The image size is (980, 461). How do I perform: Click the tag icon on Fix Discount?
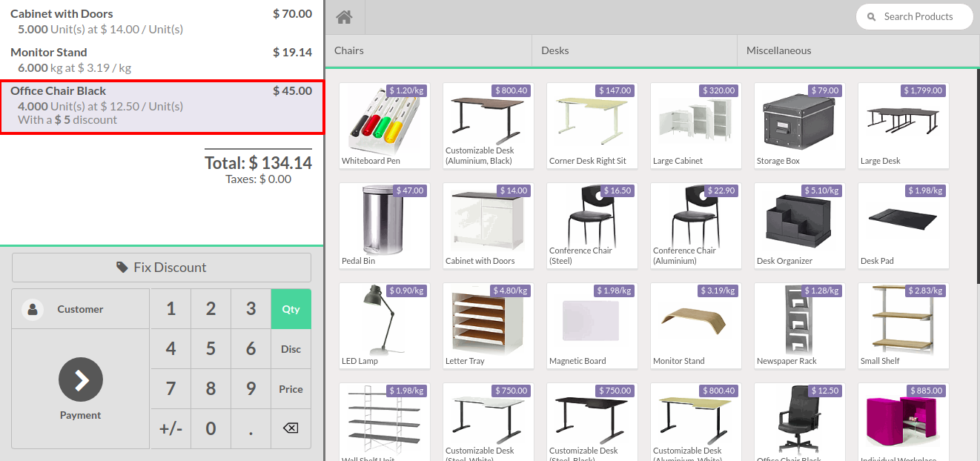[122, 268]
